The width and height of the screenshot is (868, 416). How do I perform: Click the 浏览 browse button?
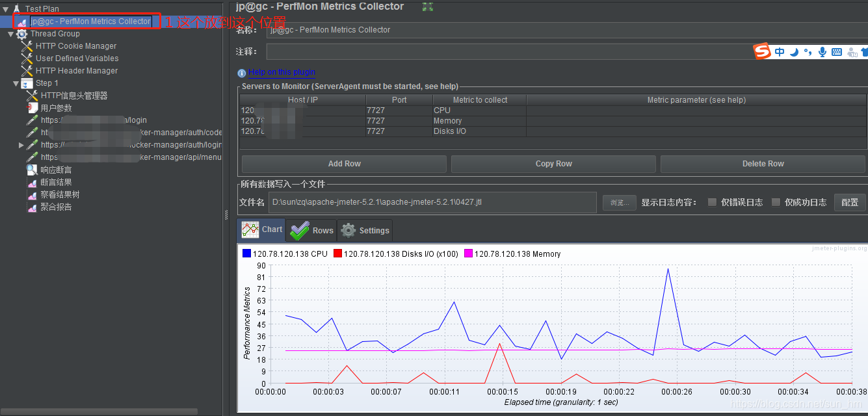[619, 202]
